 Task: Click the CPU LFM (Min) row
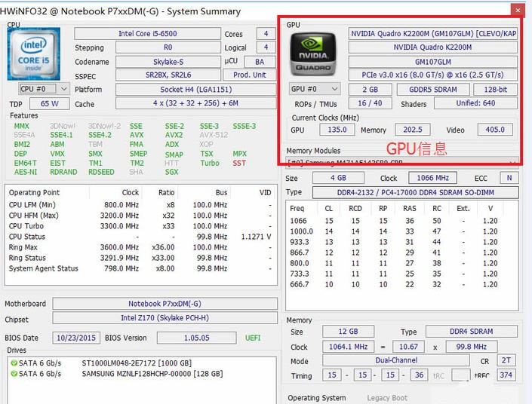click(140, 205)
